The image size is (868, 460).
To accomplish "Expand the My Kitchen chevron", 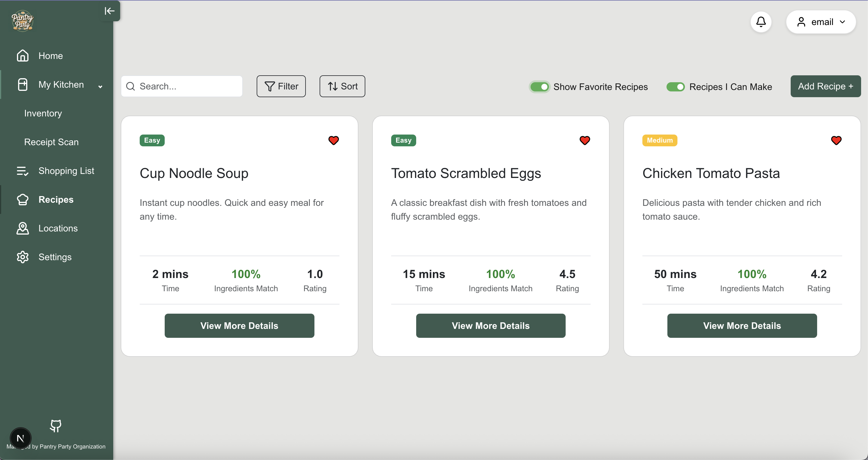I will point(100,86).
